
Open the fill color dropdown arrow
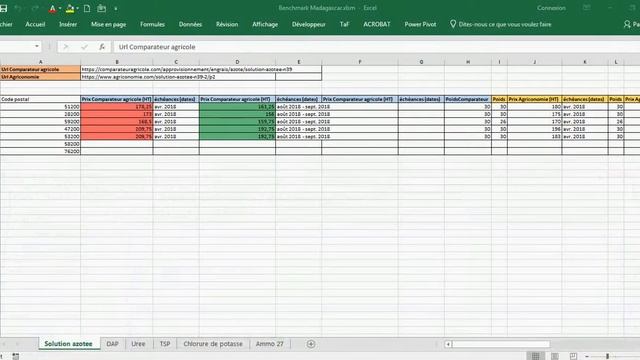[78, 9]
